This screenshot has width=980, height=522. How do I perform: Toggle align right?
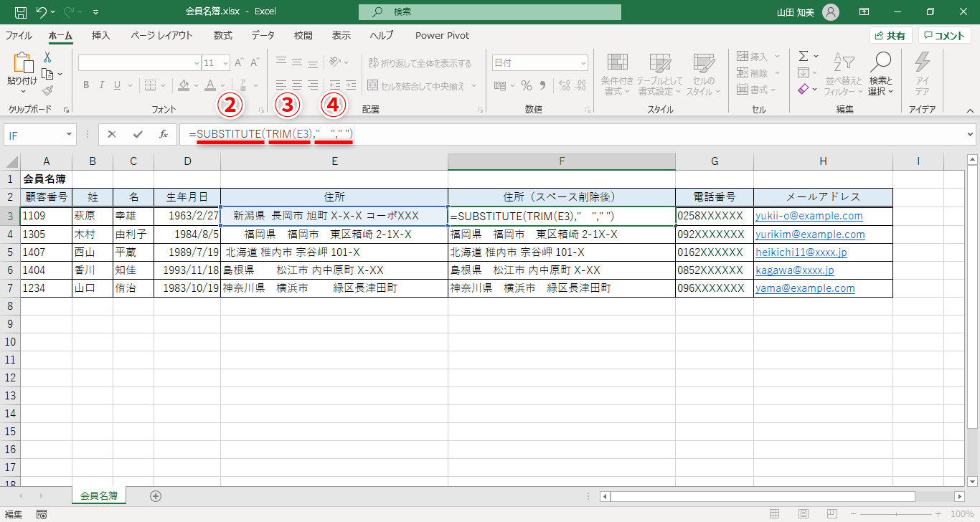(311, 85)
